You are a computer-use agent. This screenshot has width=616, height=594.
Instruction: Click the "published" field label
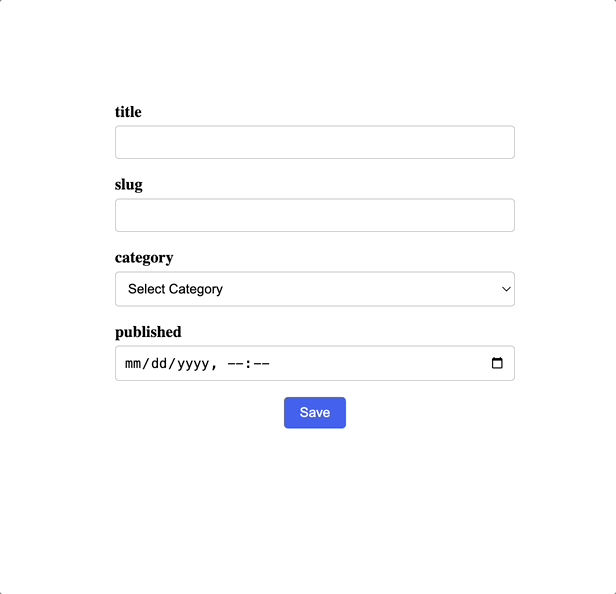(x=148, y=332)
